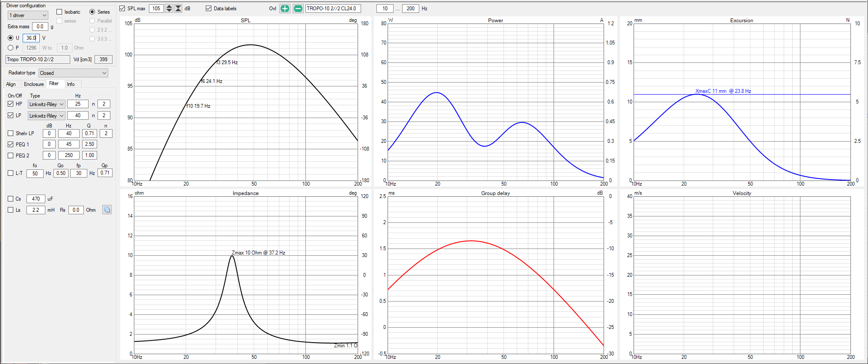Remove overlay with the green minus button
The height and width of the screenshot is (364, 868).
298,9
